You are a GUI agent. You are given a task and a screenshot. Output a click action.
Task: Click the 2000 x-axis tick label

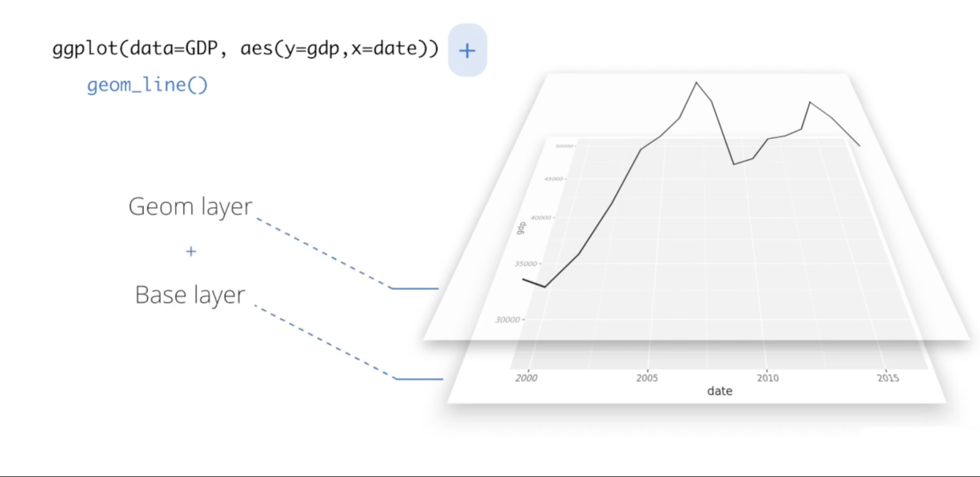(x=527, y=378)
